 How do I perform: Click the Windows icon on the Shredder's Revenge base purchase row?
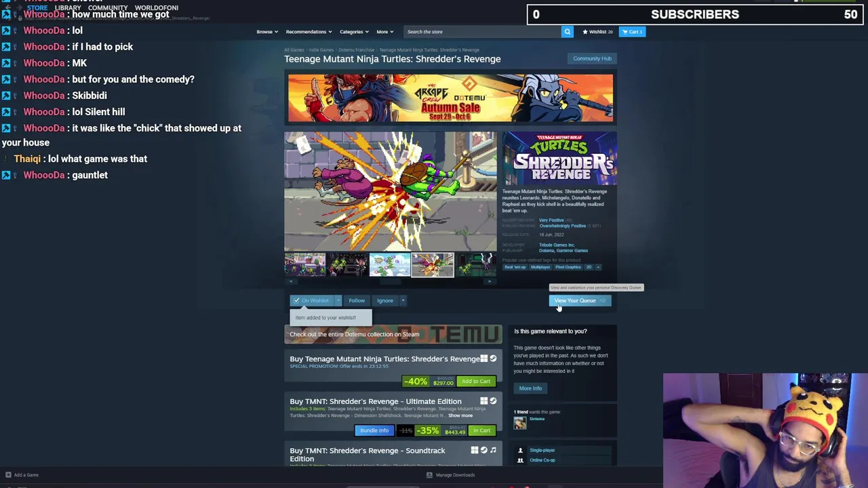point(484,359)
